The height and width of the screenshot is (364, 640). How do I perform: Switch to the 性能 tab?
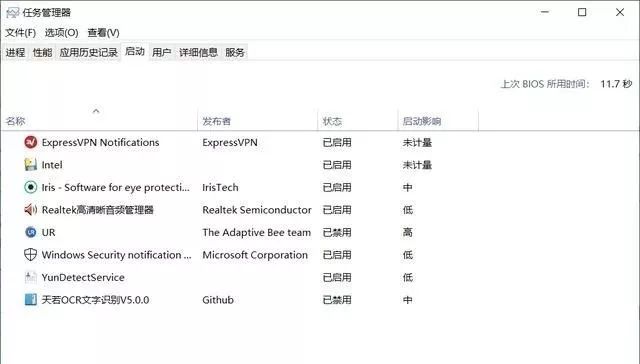[42, 52]
